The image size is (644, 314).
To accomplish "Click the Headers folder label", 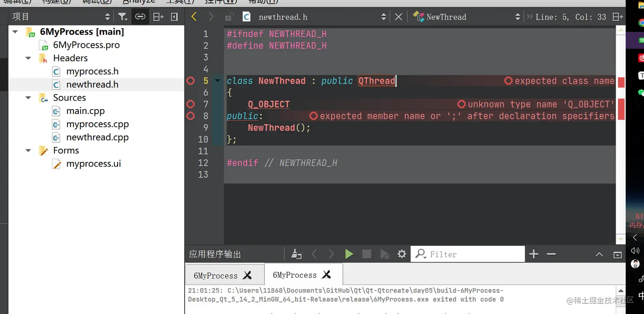I will (70, 58).
